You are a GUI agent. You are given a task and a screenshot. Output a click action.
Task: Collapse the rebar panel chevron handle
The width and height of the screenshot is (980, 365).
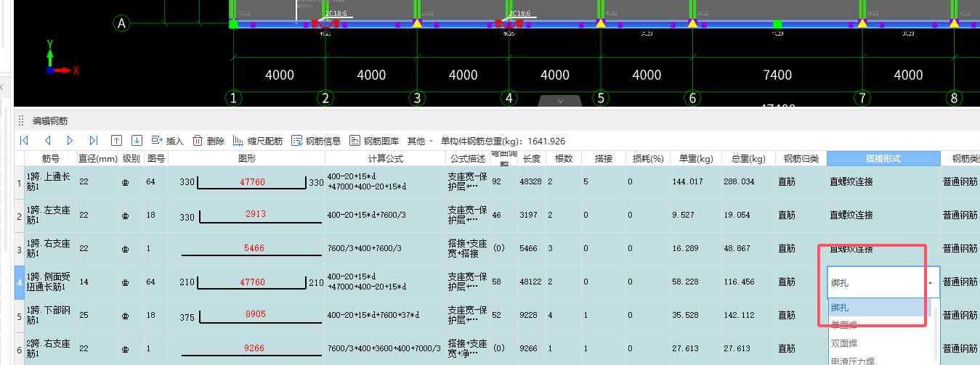pyautogui.click(x=560, y=101)
